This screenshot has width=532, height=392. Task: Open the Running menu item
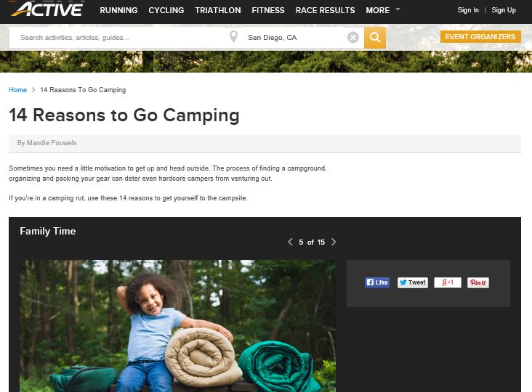tap(118, 10)
